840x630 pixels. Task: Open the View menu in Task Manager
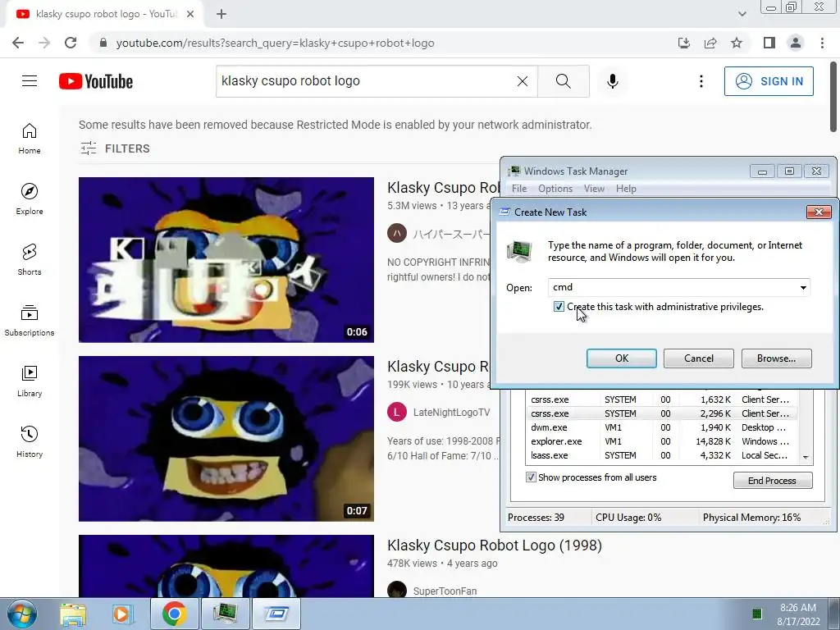(594, 189)
